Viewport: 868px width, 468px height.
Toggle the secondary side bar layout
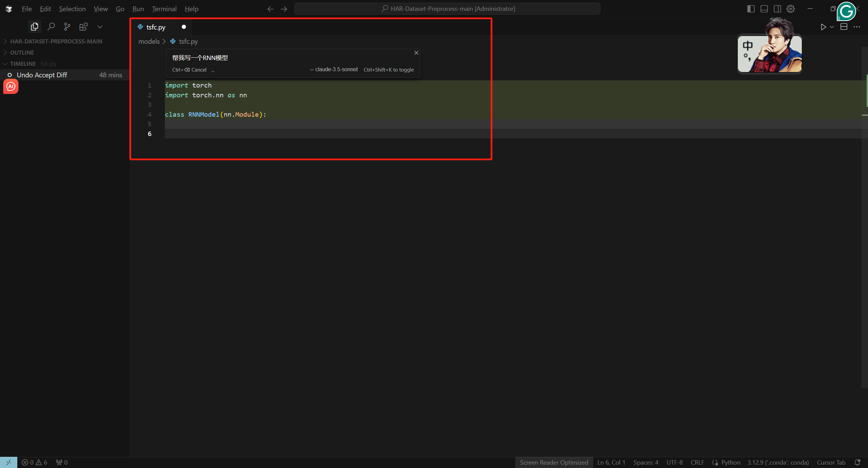coord(777,9)
